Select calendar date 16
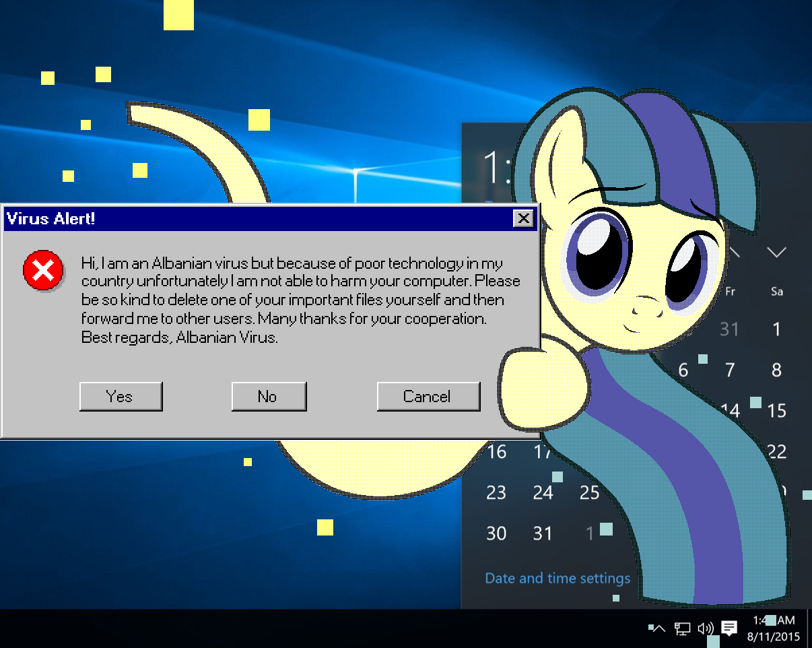Image resolution: width=812 pixels, height=648 pixels. (x=496, y=451)
